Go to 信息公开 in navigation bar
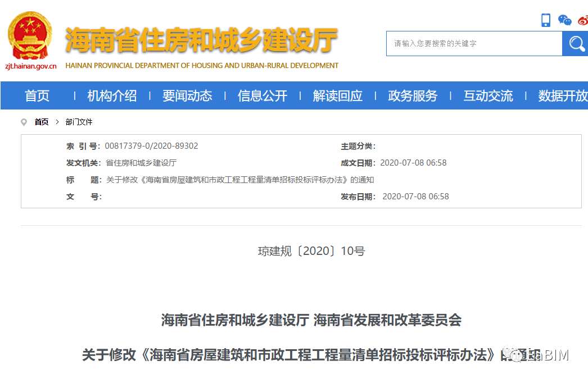 coord(263,96)
